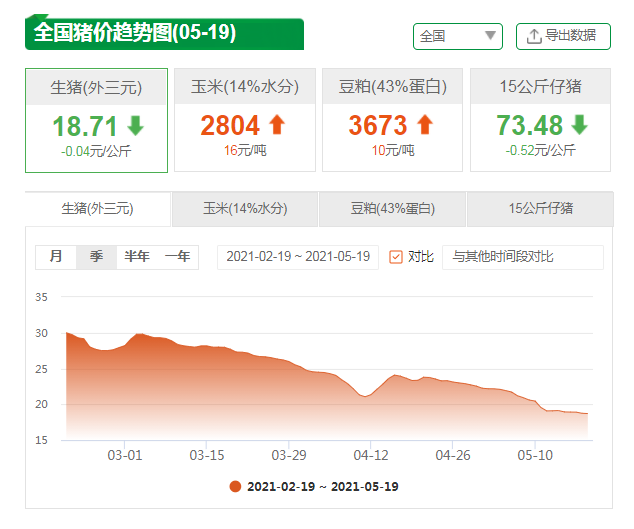Click the 05-10 x-axis label
634x529 pixels.
coord(535,456)
